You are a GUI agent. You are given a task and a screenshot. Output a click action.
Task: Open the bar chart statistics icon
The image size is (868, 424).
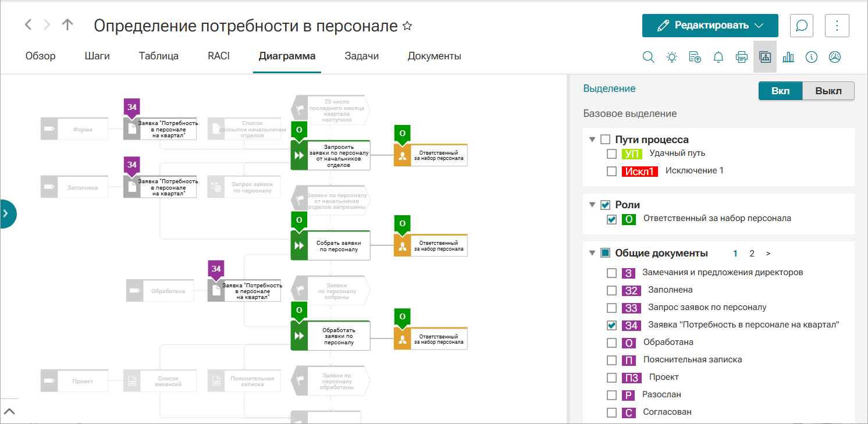click(788, 57)
